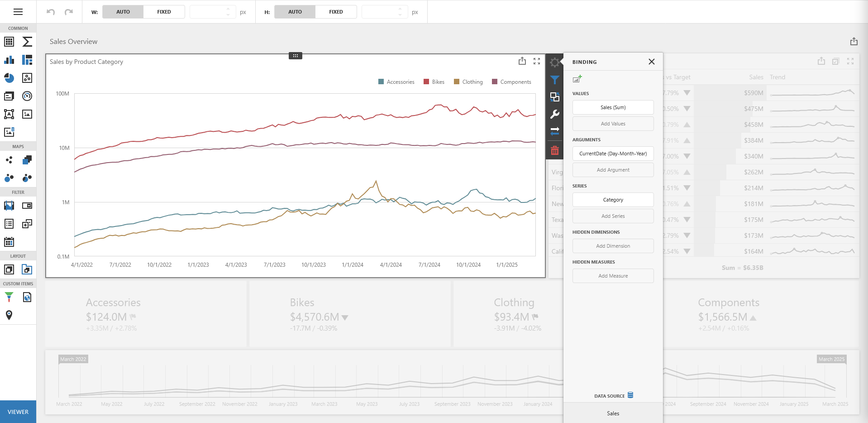
Task: Maximize the Sales by Product Category chart
Action: 537,61
